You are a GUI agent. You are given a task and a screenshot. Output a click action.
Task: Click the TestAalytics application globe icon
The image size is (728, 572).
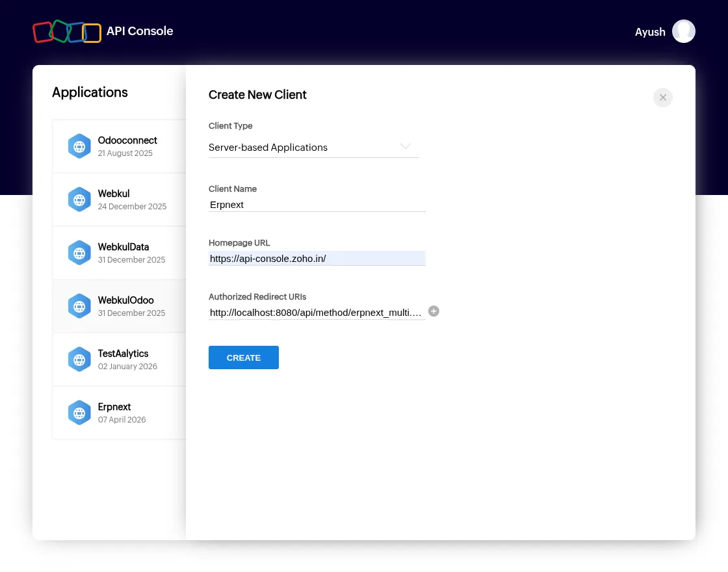tap(79, 359)
